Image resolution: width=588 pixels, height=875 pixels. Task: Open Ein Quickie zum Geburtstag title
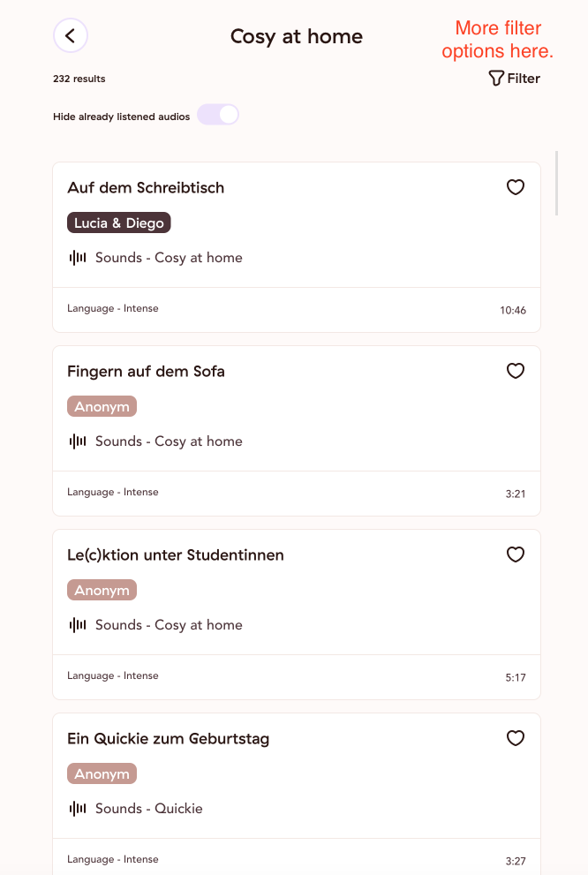click(x=168, y=738)
